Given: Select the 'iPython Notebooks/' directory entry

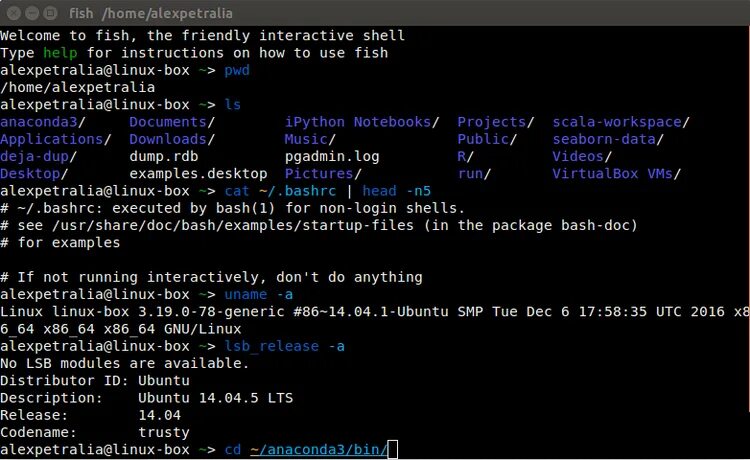Looking at the screenshot, I should [x=362, y=122].
